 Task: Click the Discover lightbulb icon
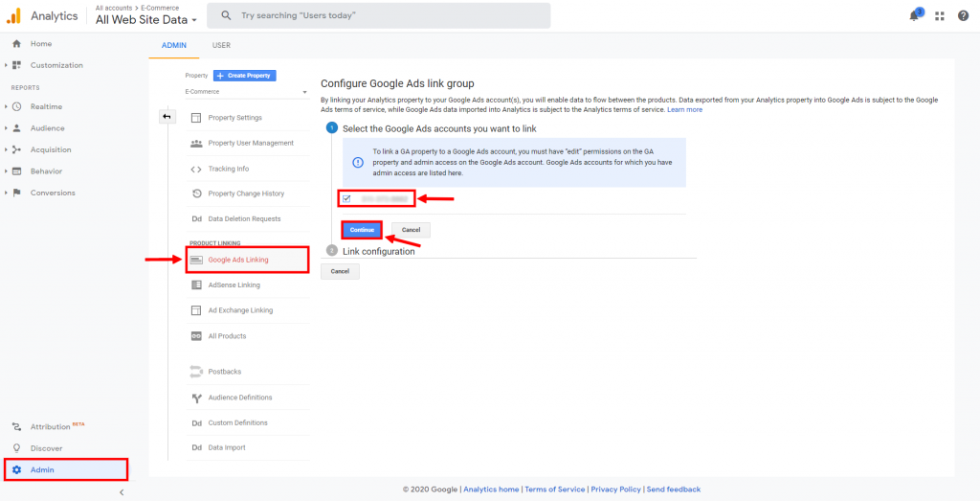point(17,448)
